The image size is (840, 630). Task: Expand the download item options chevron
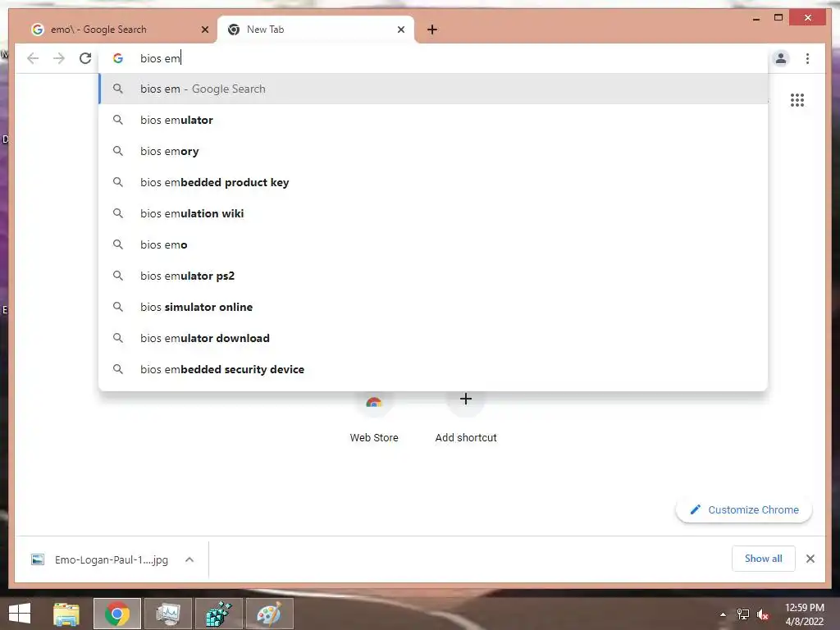coord(189,559)
